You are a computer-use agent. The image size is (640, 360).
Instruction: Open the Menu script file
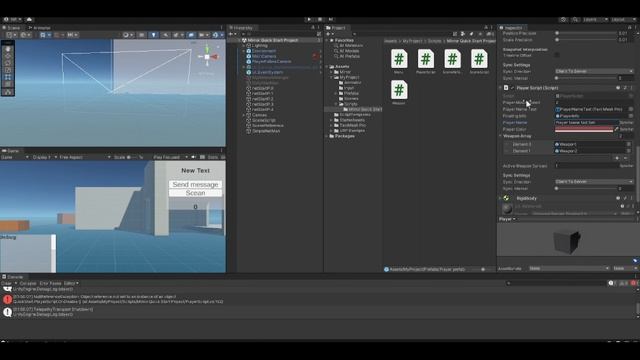tap(399, 62)
